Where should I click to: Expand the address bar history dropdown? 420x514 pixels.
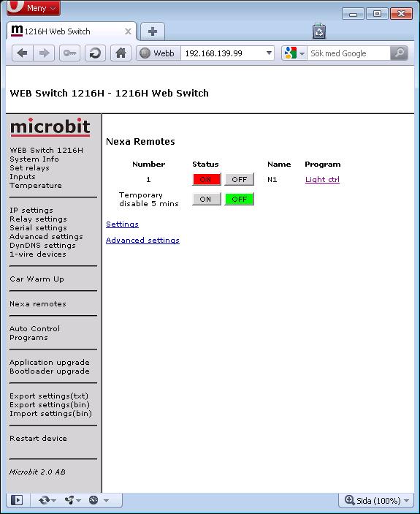269,53
